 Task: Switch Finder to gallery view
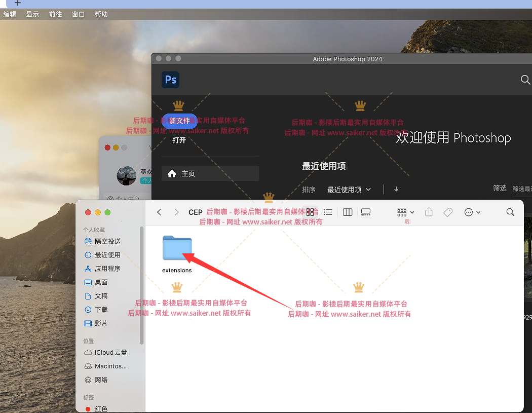tap(366, 212)
